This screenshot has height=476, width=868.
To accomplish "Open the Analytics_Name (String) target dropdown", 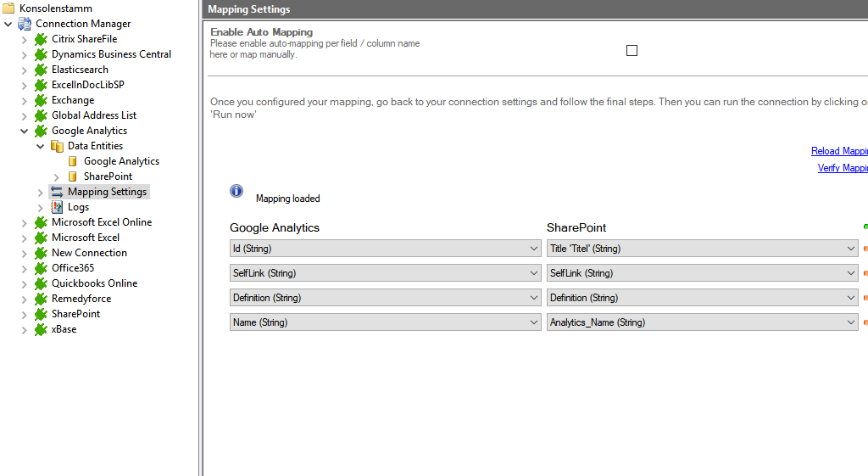I will coord(850,322).
